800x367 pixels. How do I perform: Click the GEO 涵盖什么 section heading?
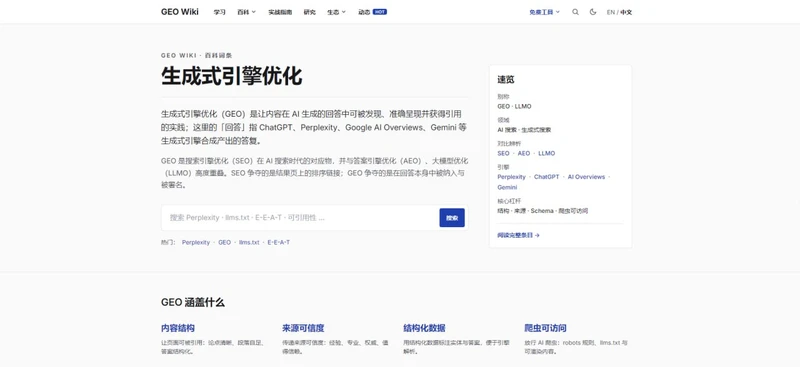point(193,302)
